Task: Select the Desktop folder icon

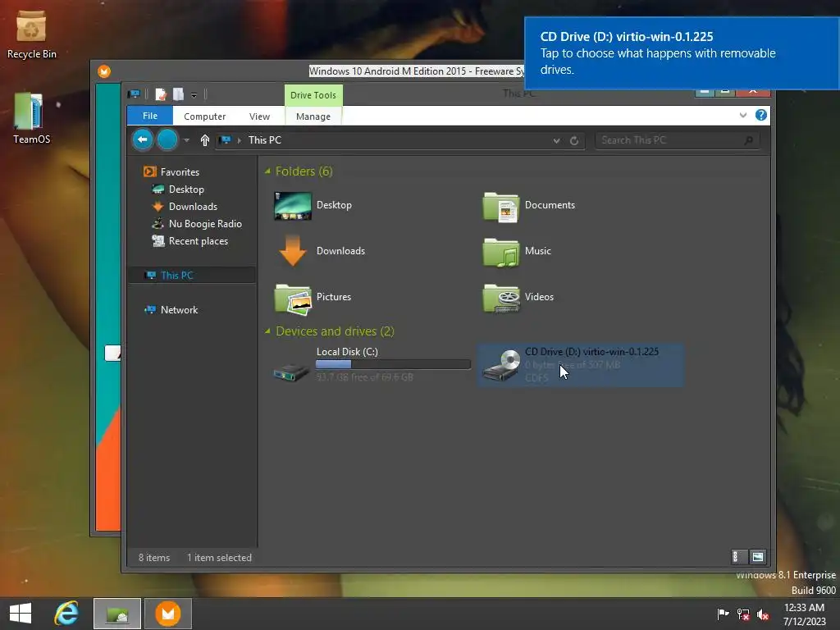Action: click(293, 206)
